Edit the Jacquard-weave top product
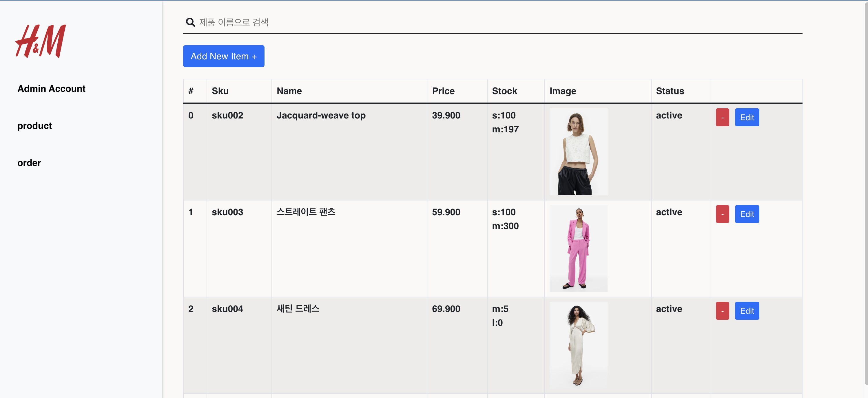The image size is (868, 398). coord(747,117)
